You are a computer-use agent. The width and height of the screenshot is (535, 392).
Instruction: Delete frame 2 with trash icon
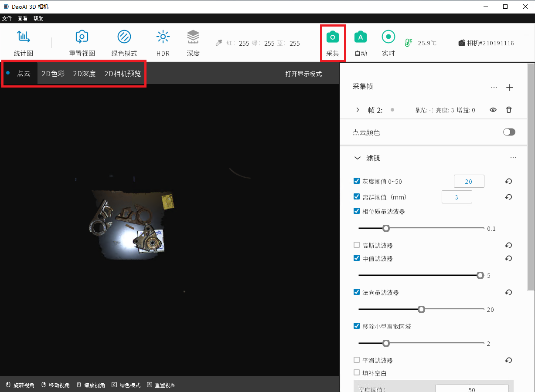508,110
